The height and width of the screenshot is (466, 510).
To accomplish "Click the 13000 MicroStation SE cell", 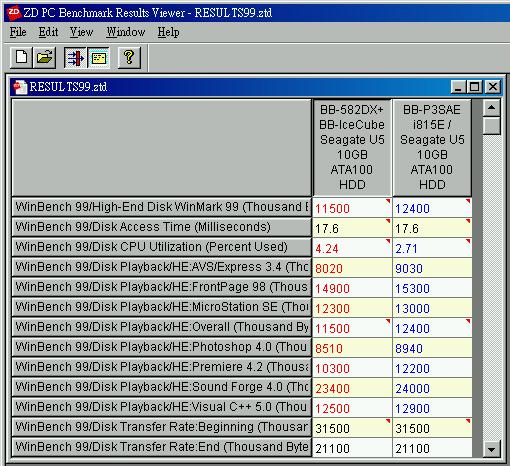I will (x=432, y=308).
